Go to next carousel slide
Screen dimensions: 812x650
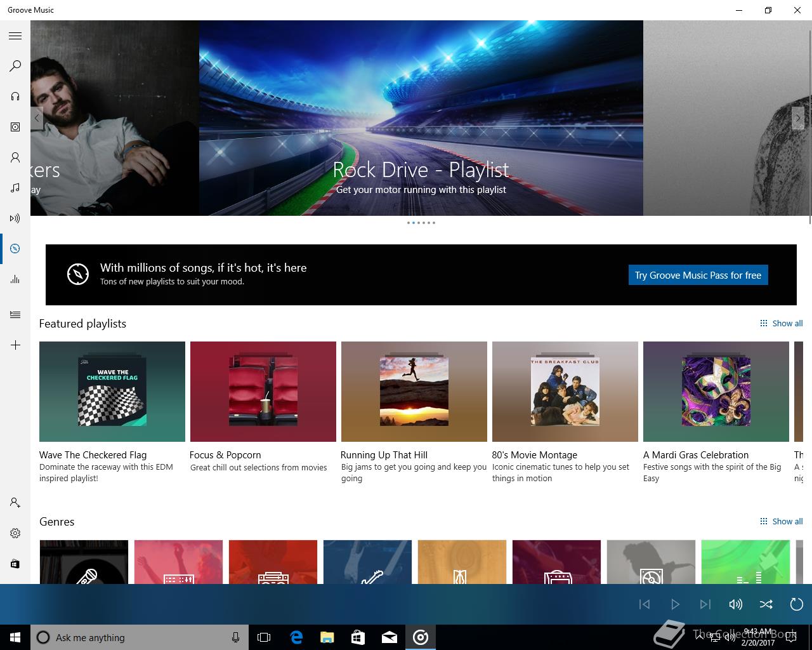[798, 118]
